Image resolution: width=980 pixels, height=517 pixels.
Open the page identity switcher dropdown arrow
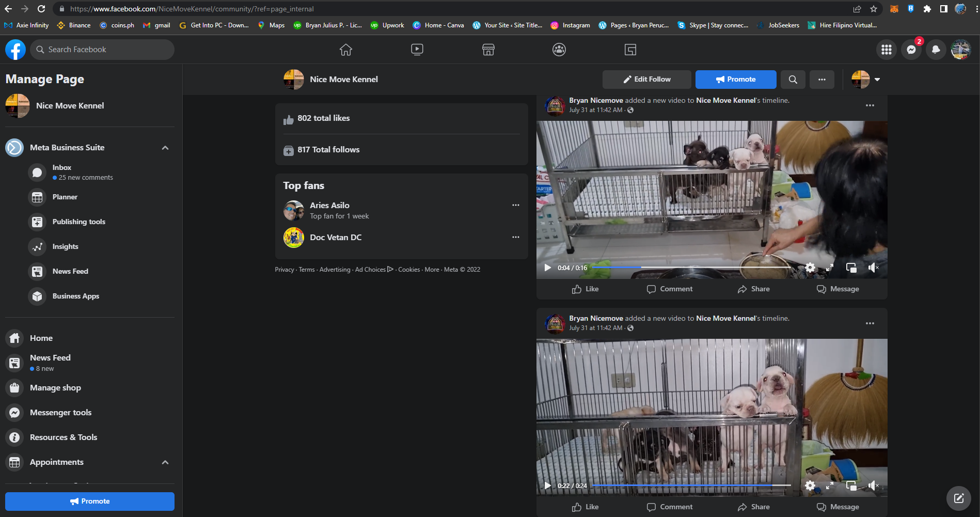coord(877,80)
